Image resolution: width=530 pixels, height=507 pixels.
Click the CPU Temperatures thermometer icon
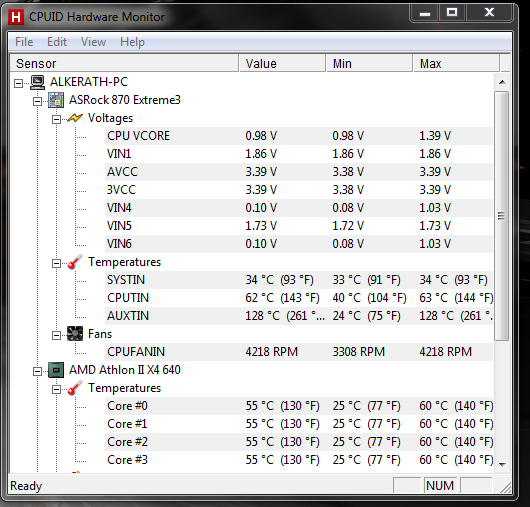[x=75, y=388]
